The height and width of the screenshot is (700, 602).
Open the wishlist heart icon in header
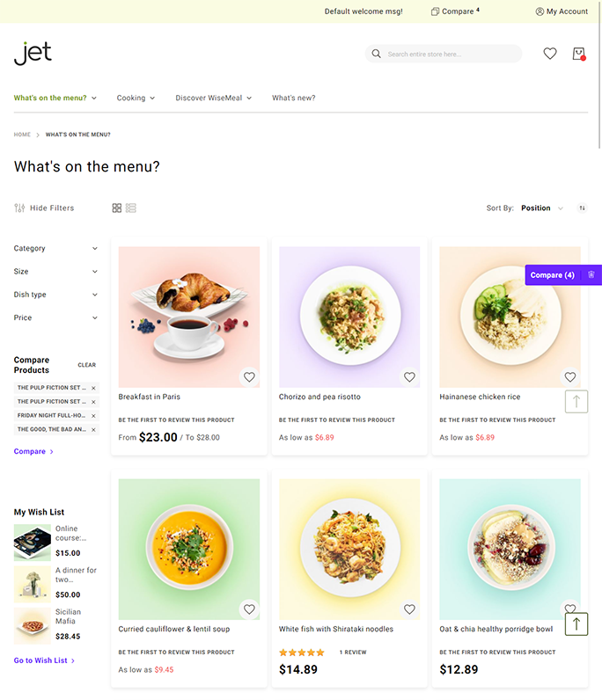[x=550, y=54]
